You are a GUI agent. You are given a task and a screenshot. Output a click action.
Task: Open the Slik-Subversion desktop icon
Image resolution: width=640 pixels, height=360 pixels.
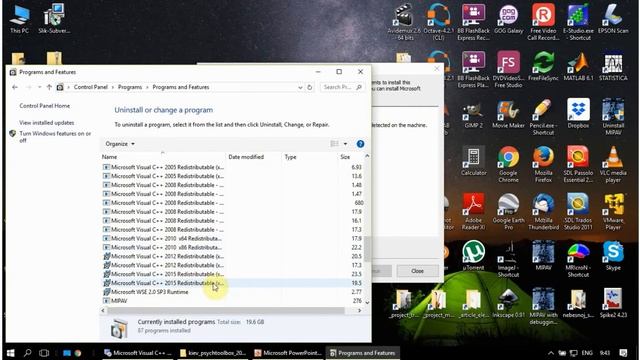tap(54, 19)
